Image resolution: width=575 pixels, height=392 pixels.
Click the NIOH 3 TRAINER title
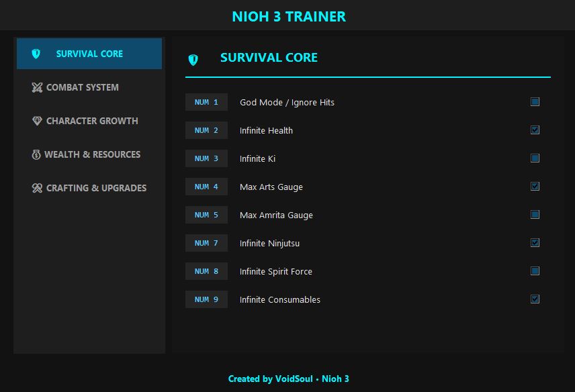pos(289,17)
